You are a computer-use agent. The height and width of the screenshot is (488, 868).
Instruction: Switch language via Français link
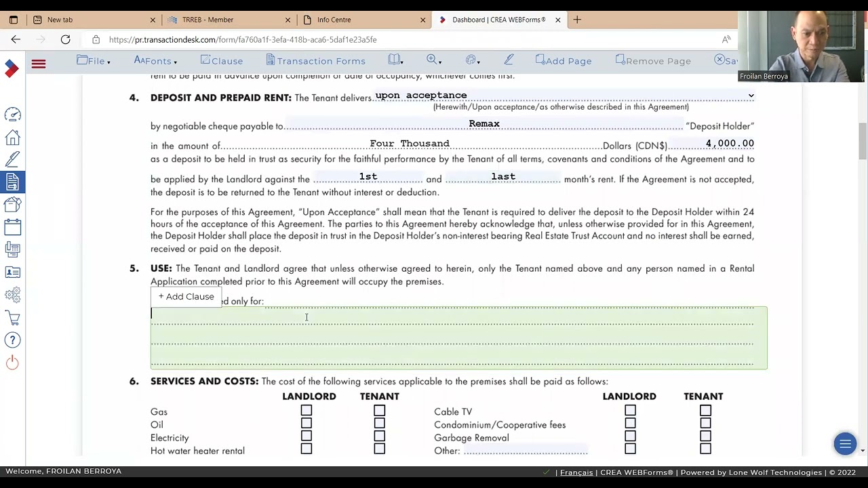[576, 472]
